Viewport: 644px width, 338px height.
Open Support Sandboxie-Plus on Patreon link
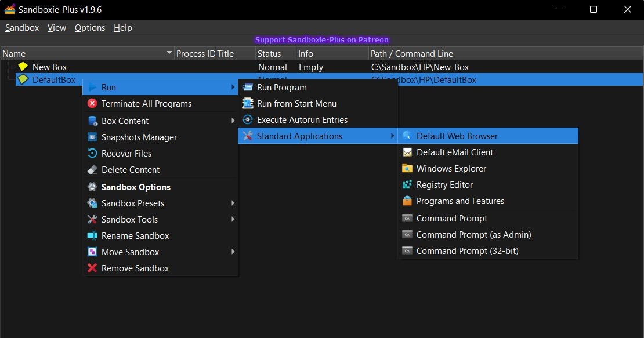[321, 40]
